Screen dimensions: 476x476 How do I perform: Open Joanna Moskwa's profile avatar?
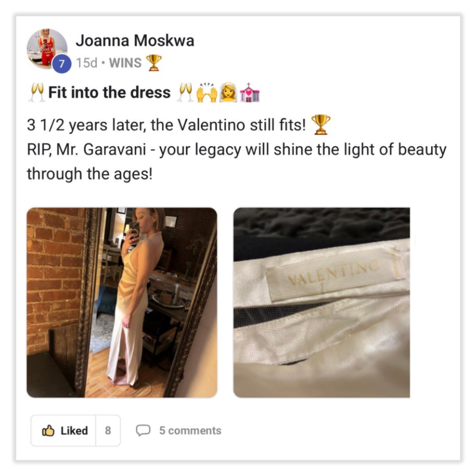[47, 49]
